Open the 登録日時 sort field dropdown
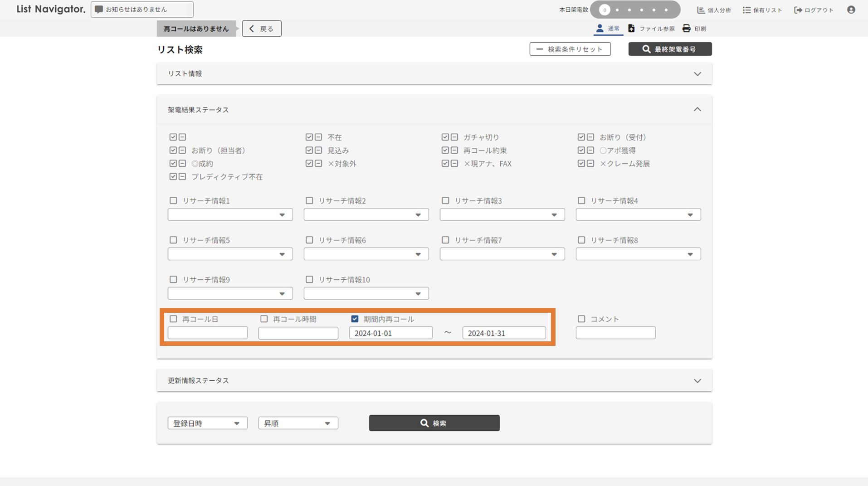The width and height of the screenshot is (868, 486). (x=207, y=423)
